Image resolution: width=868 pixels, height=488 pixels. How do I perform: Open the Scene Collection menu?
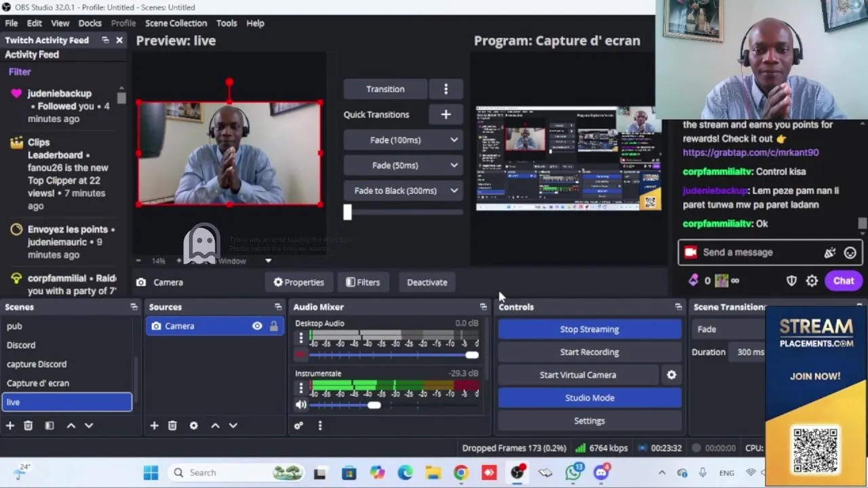click(x=176, y=23)
